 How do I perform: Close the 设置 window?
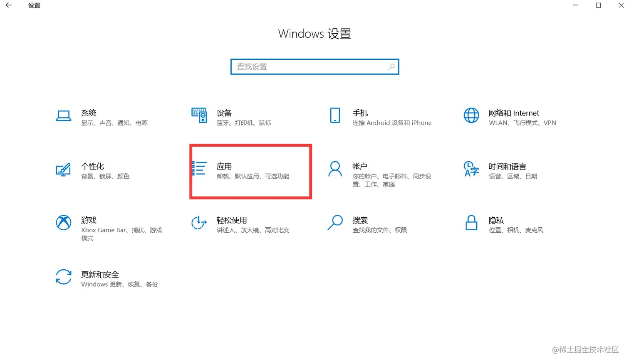coord(621,5)
